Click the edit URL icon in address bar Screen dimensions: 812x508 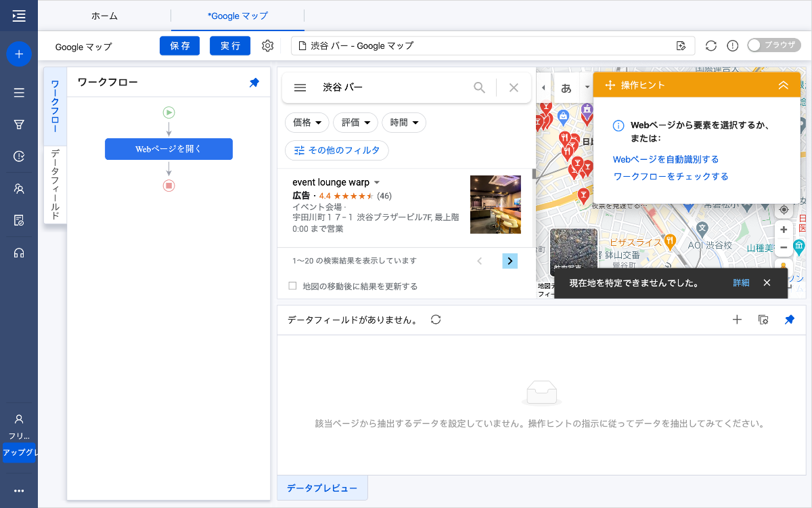pyautogui.click(x=681, y=46)
